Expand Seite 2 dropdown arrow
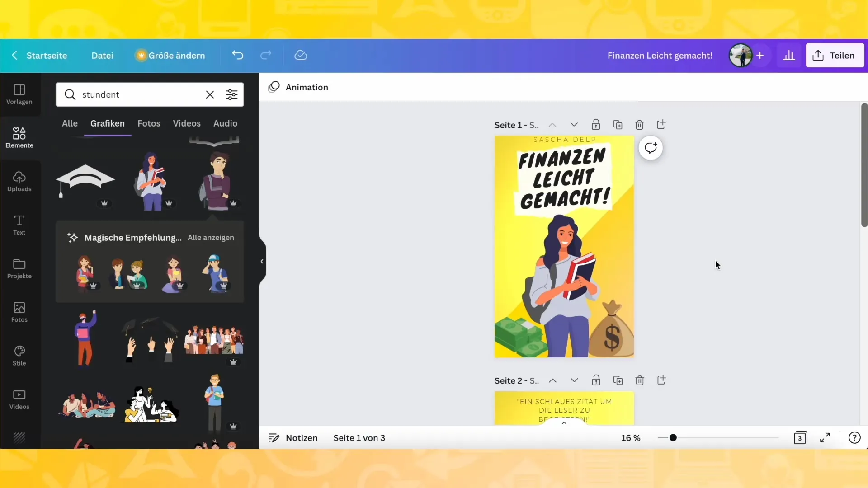 (x=574, y=380)
